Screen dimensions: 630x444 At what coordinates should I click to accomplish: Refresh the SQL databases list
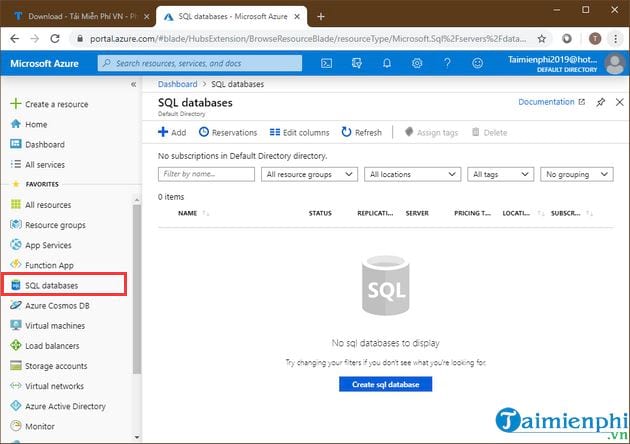[362, 132]
